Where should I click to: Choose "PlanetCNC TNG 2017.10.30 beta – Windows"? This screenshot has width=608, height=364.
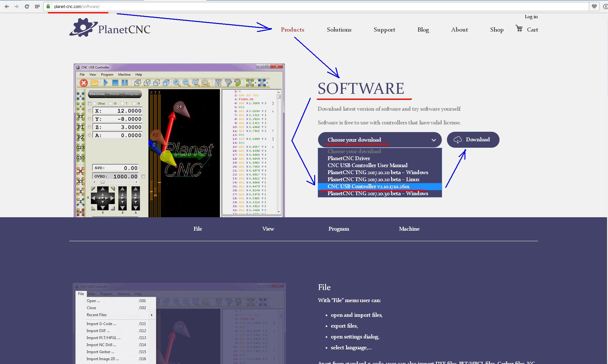point(380,193)
